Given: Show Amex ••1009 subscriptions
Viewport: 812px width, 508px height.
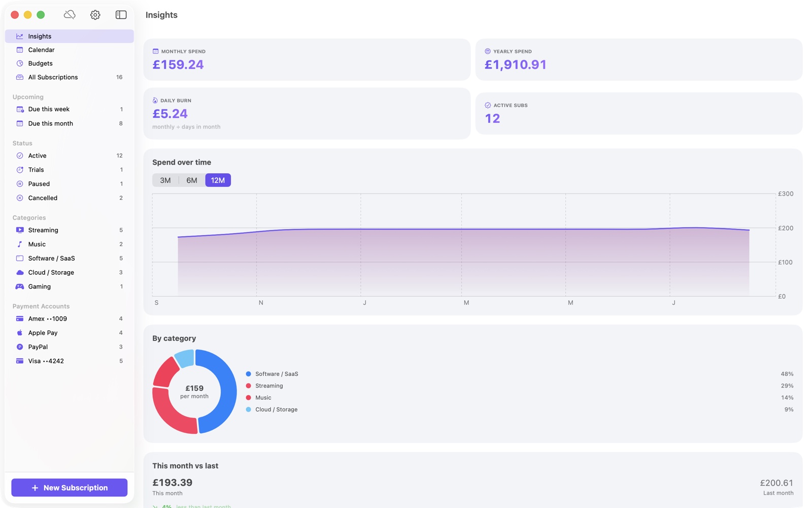Looking at the screenshot, I should (x=70, y=319).
